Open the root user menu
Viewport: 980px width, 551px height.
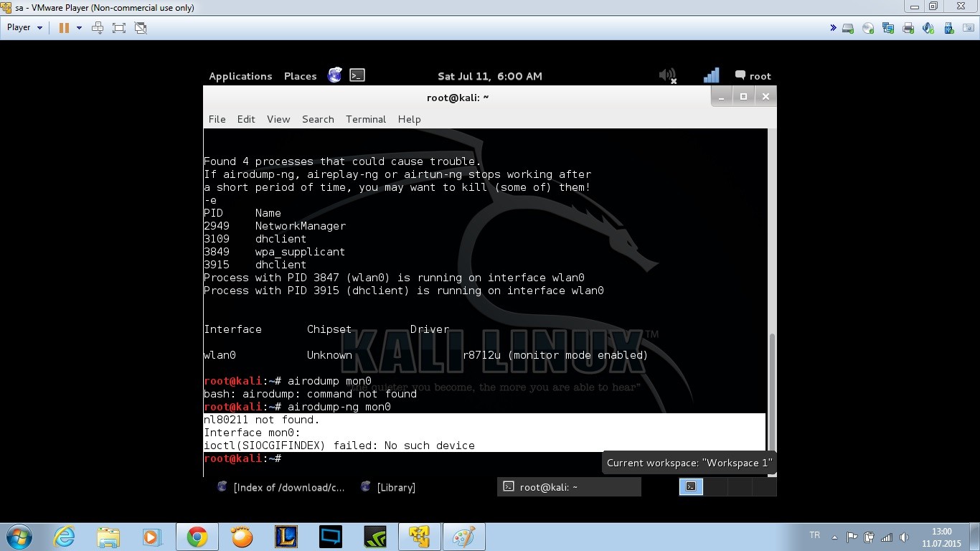pos(753,76)
